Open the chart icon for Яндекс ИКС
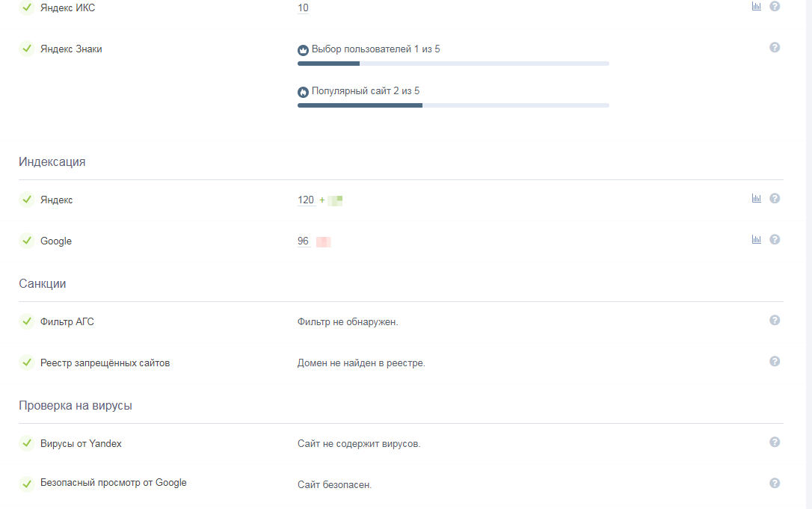Viewport: 812px width, 509px height. tap(757, 6)
